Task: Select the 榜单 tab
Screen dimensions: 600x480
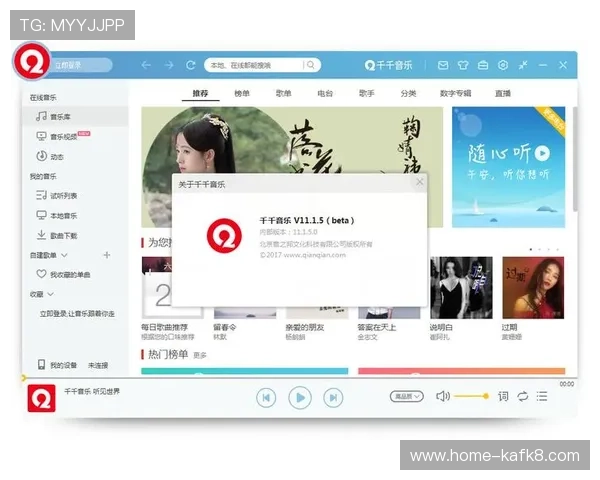Action: point(242,93)
